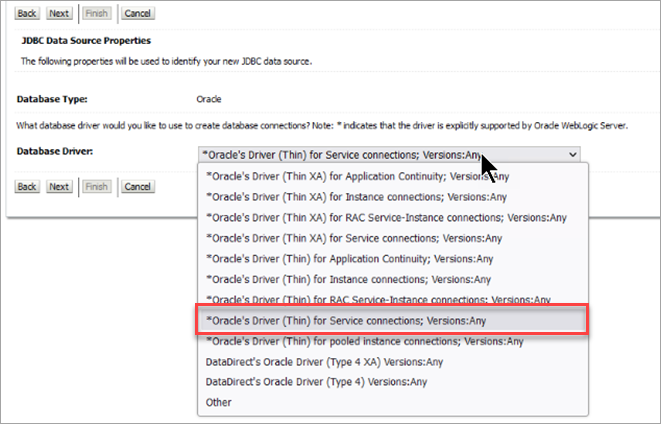This screenshot has width=661, height=424.
Task: Choose Thin XA for Instance connections driver
Action: (x=393, y=197)
